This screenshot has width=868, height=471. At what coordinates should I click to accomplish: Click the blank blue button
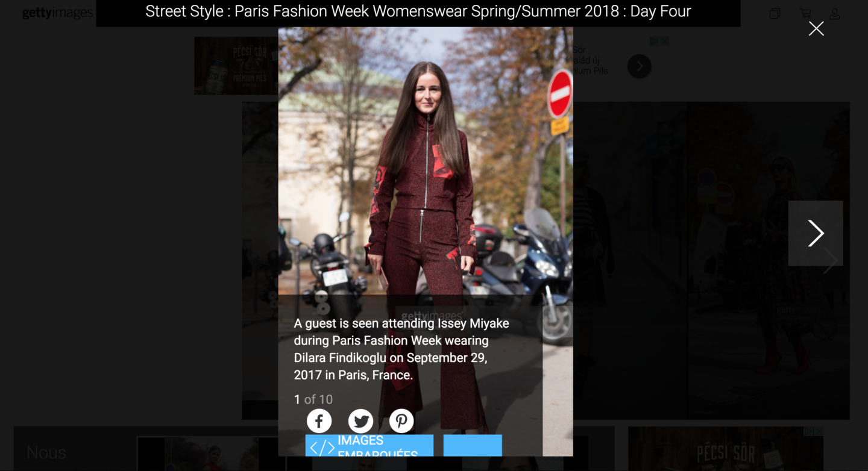(x=473, y=446)
